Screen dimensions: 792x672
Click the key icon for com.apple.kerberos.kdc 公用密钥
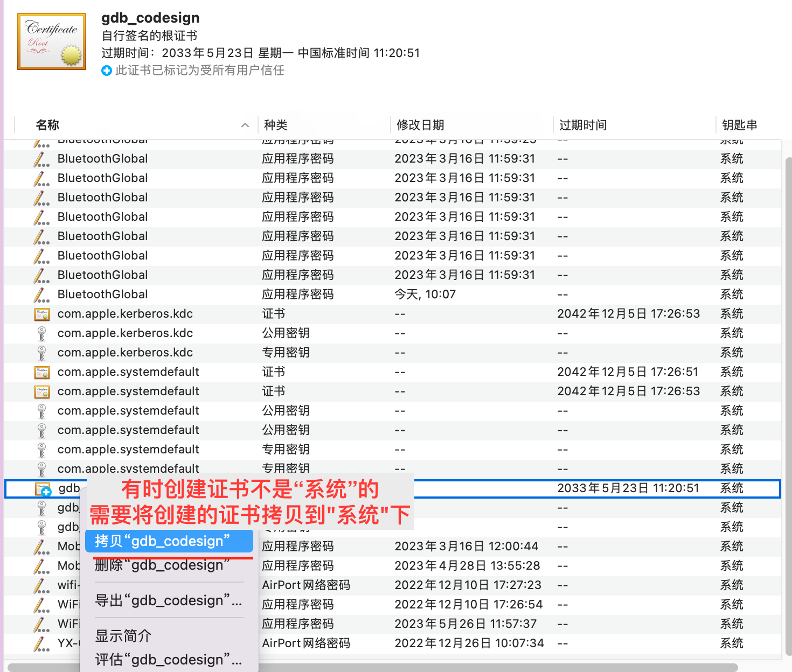(42, 333)
